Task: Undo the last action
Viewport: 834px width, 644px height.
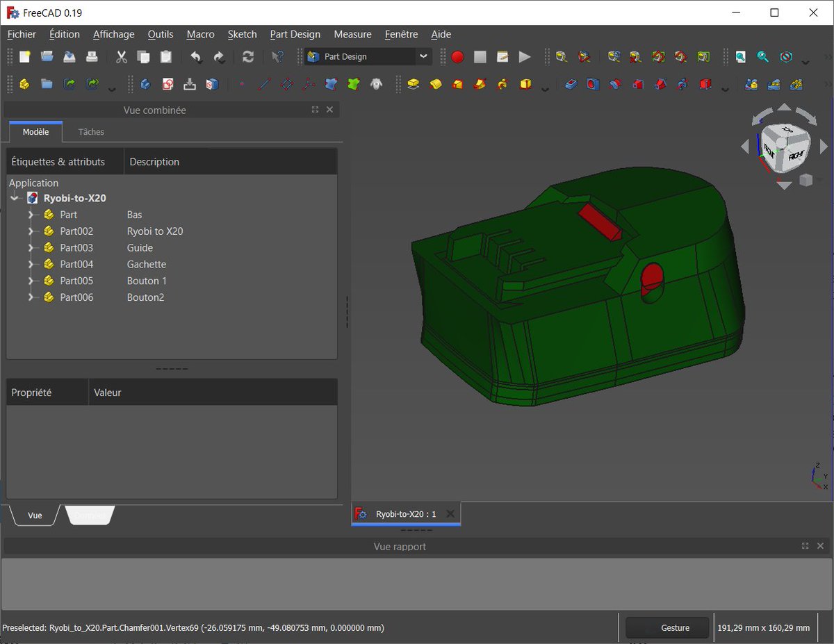Action: [197, 57]
